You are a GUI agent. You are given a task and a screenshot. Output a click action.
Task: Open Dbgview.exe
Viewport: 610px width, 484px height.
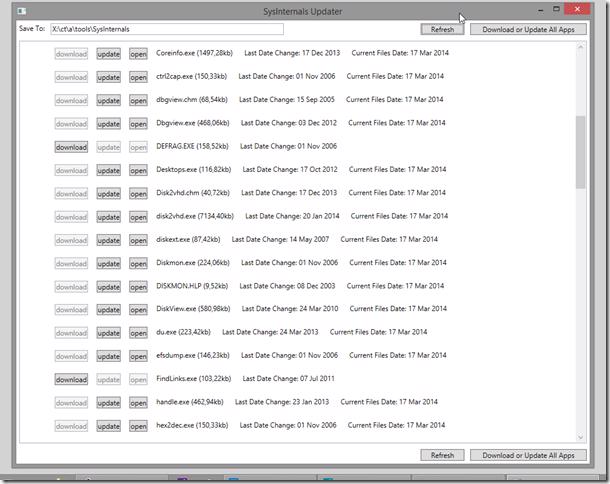click(138, 124)
